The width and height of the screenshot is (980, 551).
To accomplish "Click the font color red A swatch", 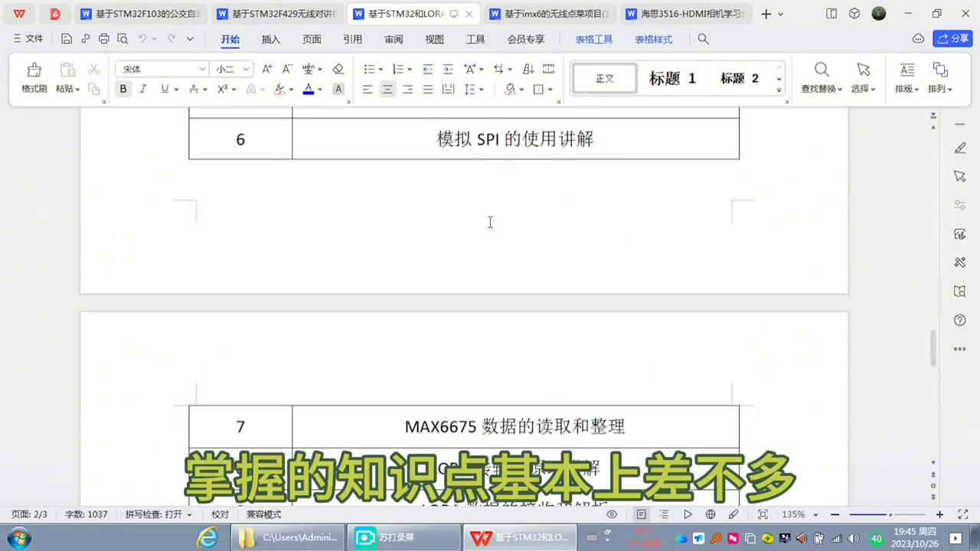I will tap(308, 90).
